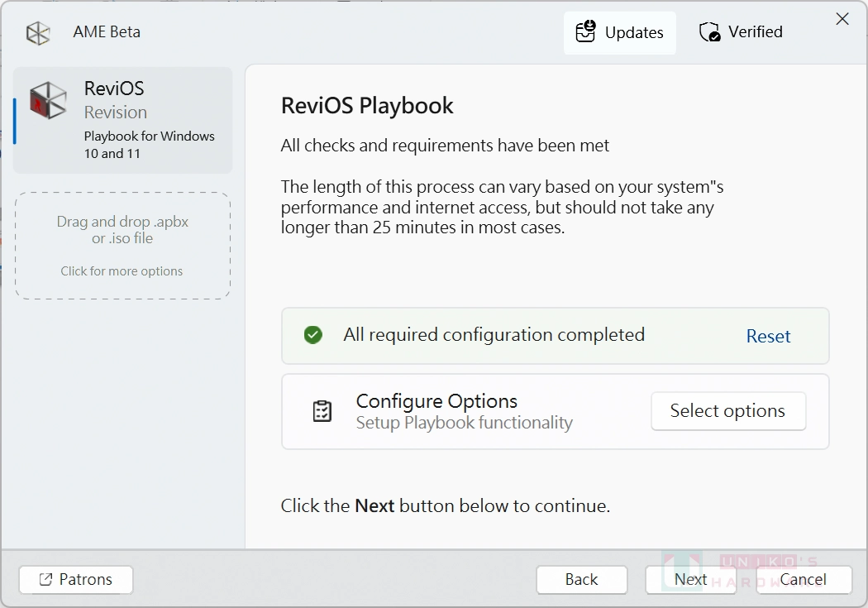Go Back to the previous step
Screen dimensions: 868x608
[581, 580]
